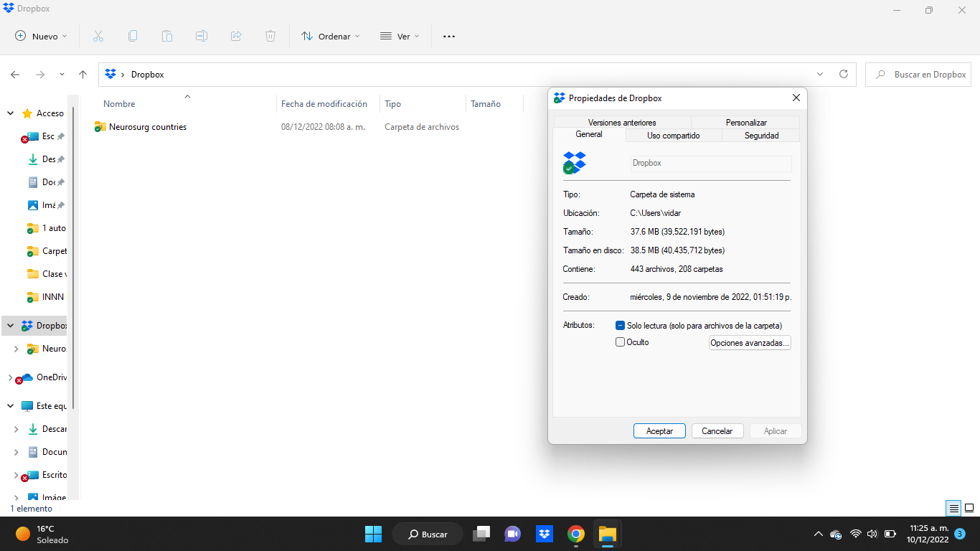The height and width of the screenshot is (551, 980).
Task: Click the Copy icon in toolbar
Action: [133, 36]
